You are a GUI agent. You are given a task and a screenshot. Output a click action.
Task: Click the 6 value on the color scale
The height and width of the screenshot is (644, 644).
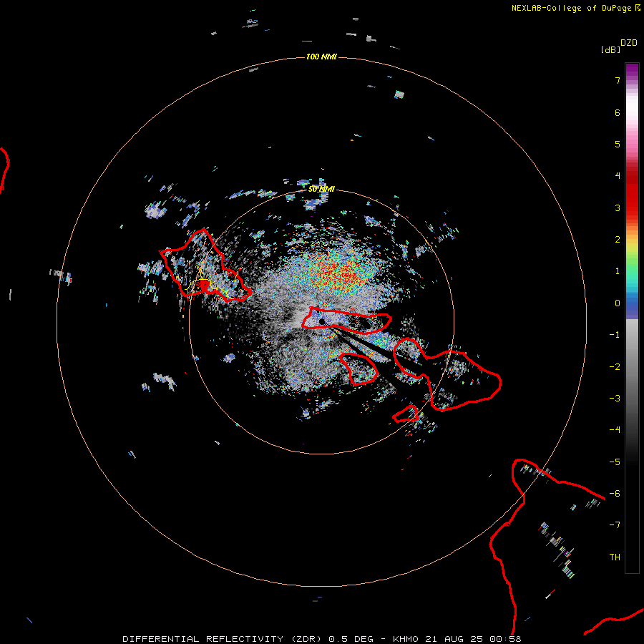[618, 112]
